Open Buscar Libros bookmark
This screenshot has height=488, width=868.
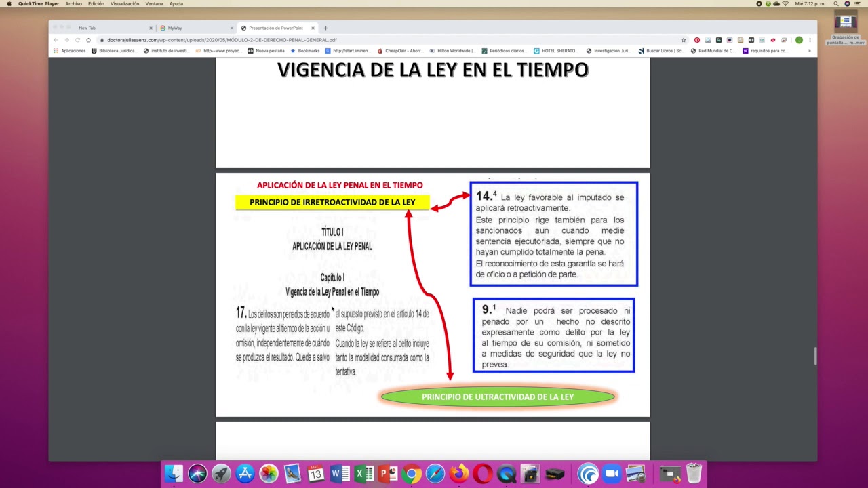(x=661, y=51)
